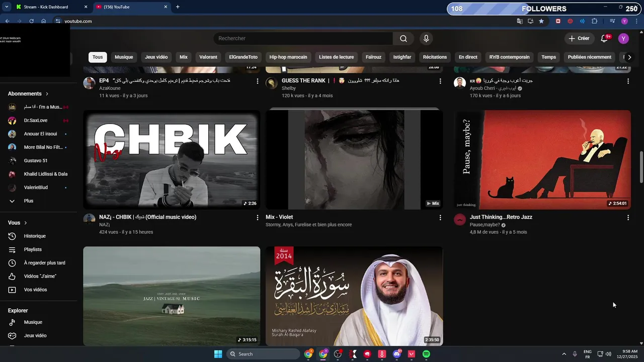Open a new browser tab with plus

click(178, 7)
